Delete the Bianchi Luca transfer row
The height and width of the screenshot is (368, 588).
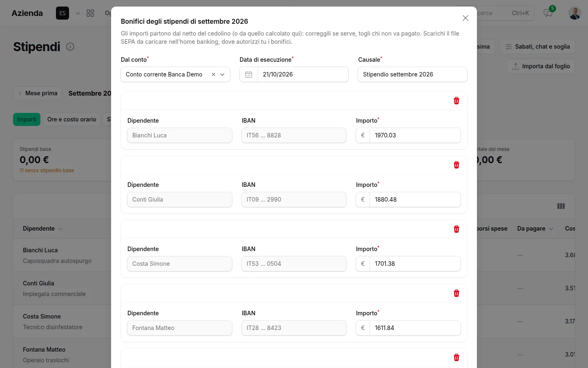tap(457, 101)
